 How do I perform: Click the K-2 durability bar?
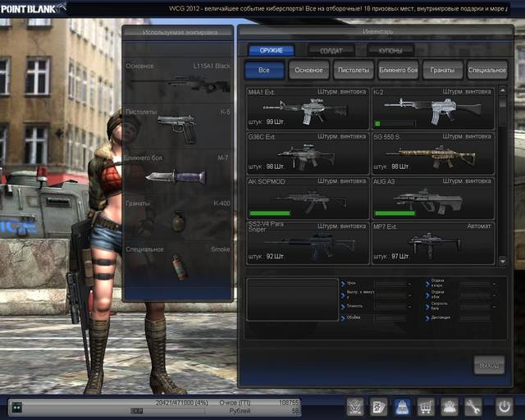point(395,124)
